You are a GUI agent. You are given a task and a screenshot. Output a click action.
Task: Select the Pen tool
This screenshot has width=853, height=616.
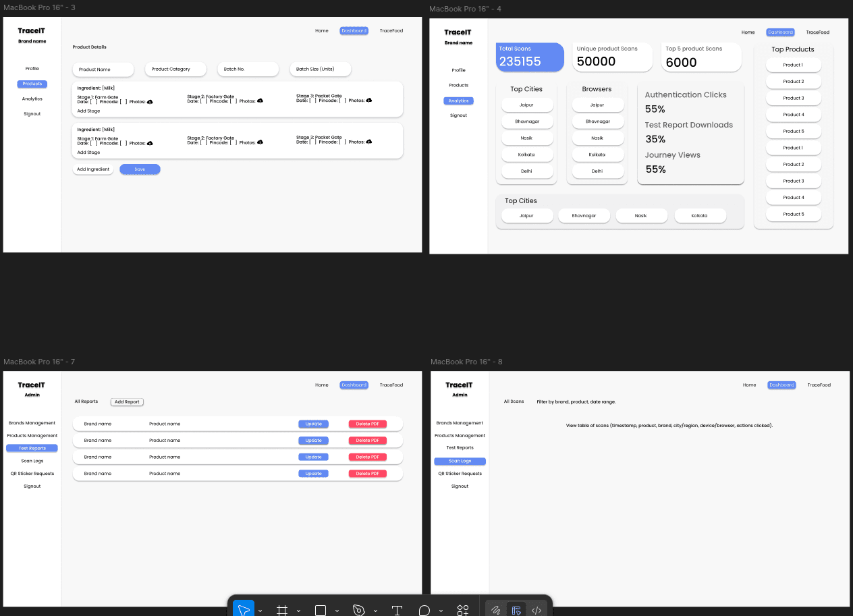358,610
